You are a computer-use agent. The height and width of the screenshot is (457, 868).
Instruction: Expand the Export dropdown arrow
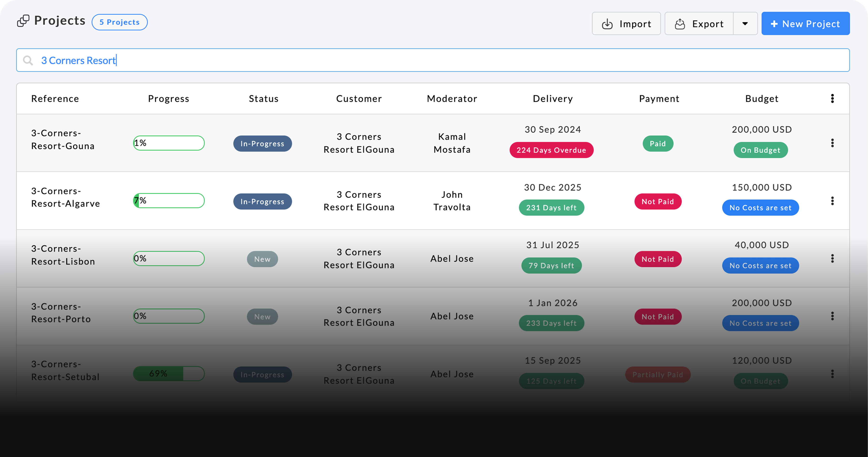point(745,24)
